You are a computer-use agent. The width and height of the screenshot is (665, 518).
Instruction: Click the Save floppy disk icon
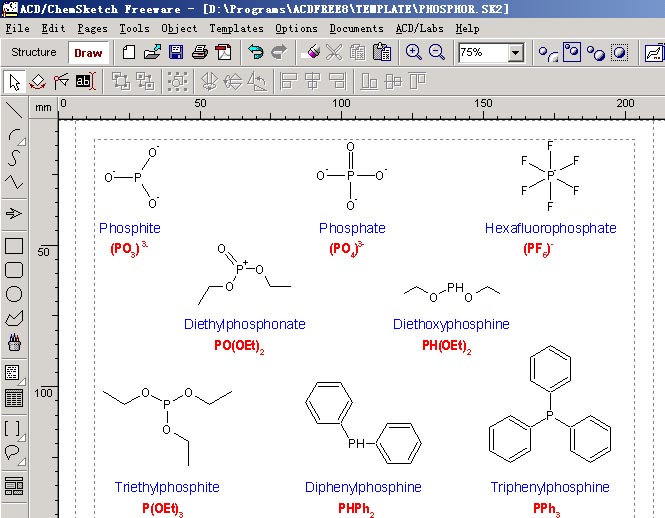point(176,52)
